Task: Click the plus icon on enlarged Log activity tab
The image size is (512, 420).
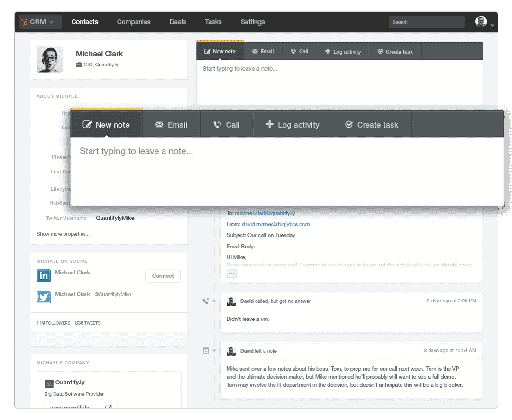Action: click(x=269, y=124)
